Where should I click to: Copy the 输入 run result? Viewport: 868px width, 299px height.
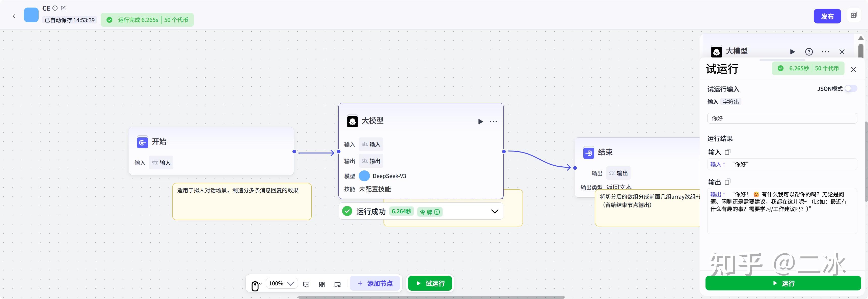point(728,152)
